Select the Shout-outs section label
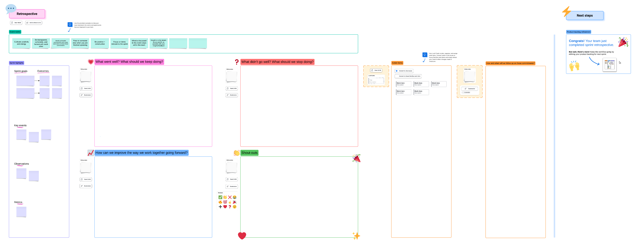Screen dimensions: 644x246 [x=249, y=153]
